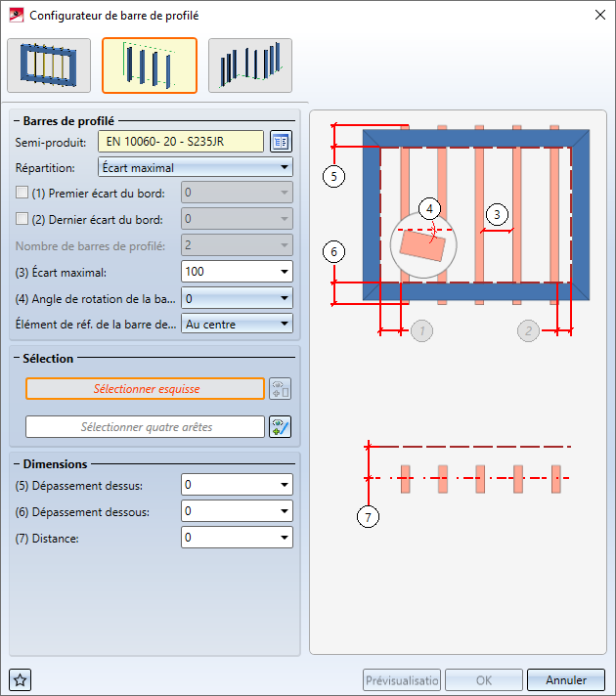This screenshot has width=616, height=696.
Task: Click marker 4 in the preview diagram
Action: 429,208
